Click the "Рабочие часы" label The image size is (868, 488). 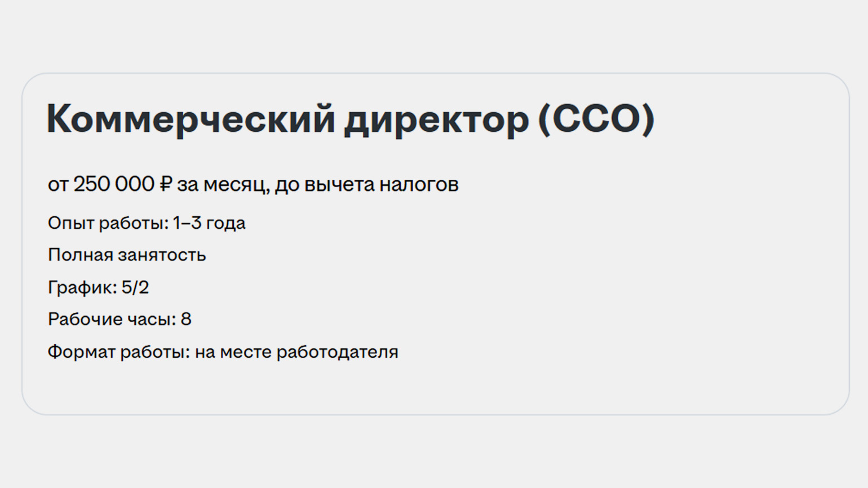click(112, 320)
